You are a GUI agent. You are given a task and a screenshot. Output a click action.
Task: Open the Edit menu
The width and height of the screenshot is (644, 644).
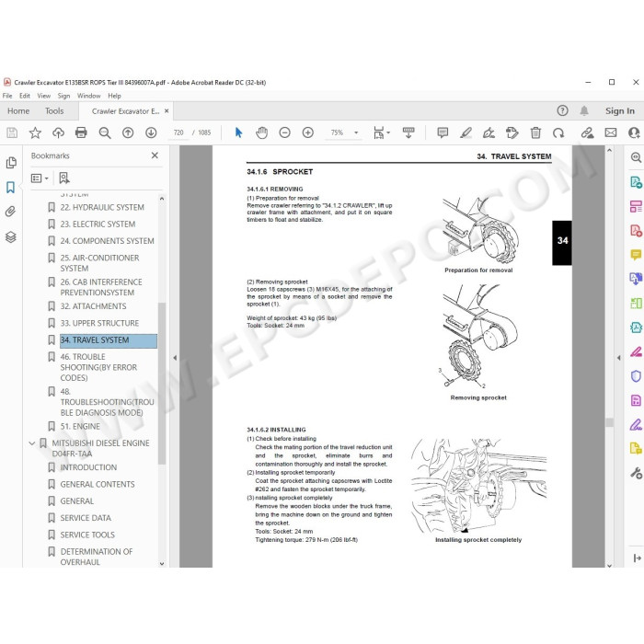click(x=25, y=96)
